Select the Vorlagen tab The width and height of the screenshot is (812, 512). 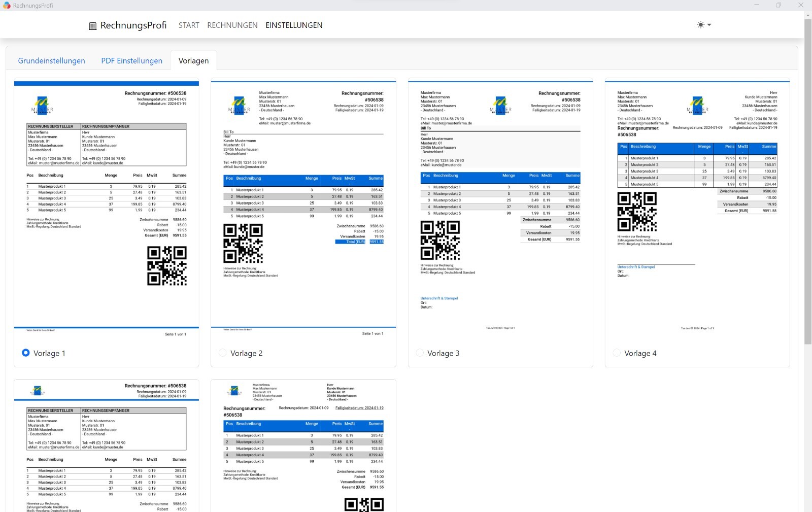pos(193,61)
